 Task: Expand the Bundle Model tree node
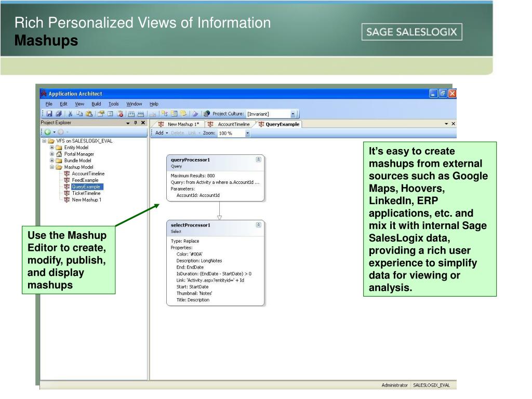point(52,161)
